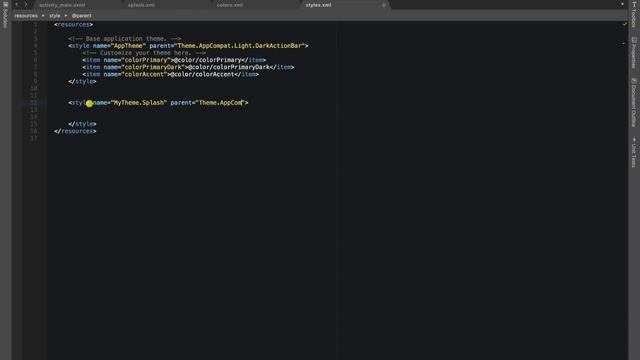This screenshot has height=360, width=640.
Task: Close the styles.xml tab
Action: tap(384, 5)
